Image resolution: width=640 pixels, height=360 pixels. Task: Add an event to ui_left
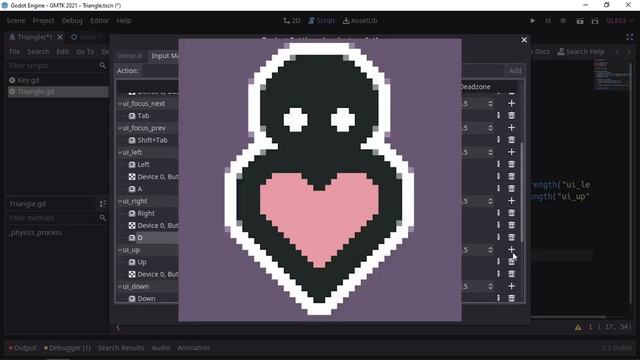click(x=511, y=152)
